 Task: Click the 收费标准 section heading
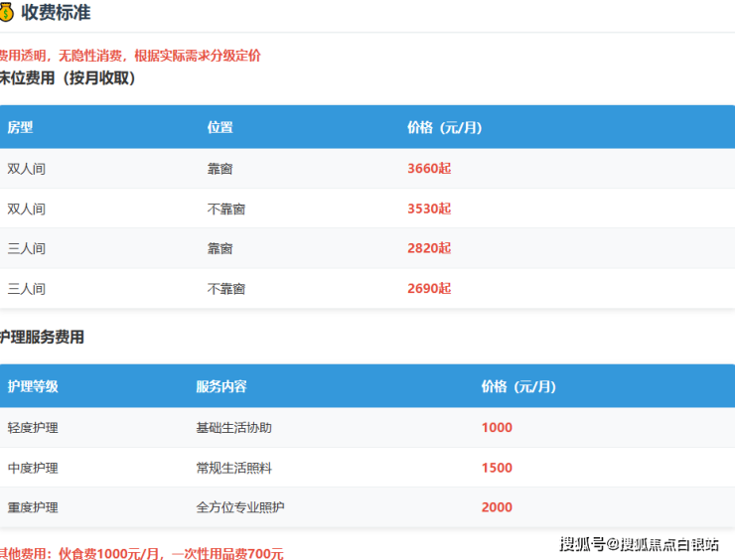point(56,12)
